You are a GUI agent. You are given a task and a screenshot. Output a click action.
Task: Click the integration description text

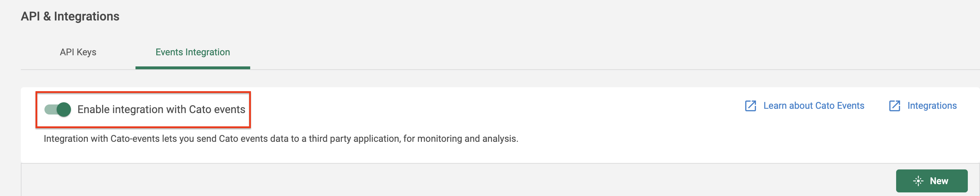281,139
